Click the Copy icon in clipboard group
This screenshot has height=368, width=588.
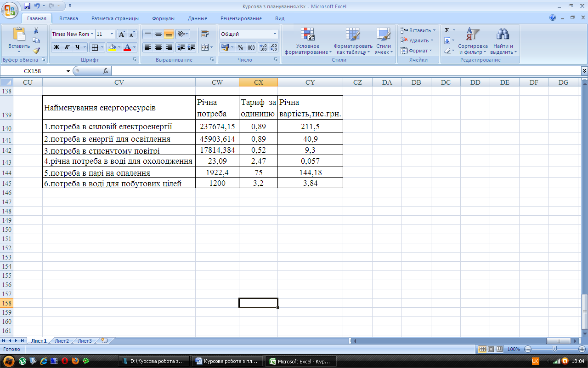(x=36, y=40)
